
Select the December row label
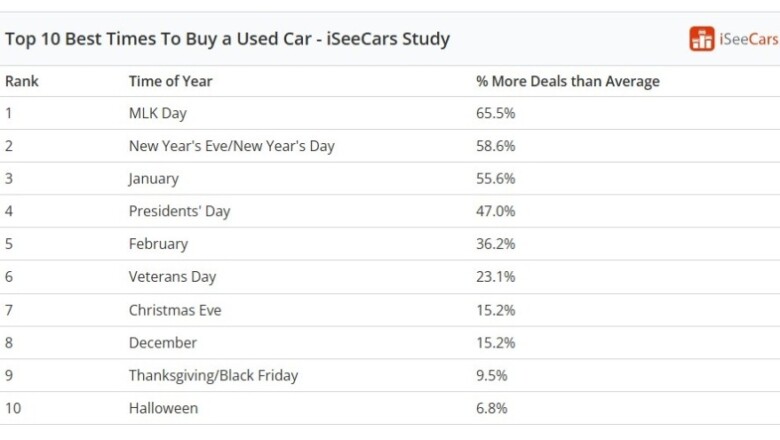tap(163, 342)
